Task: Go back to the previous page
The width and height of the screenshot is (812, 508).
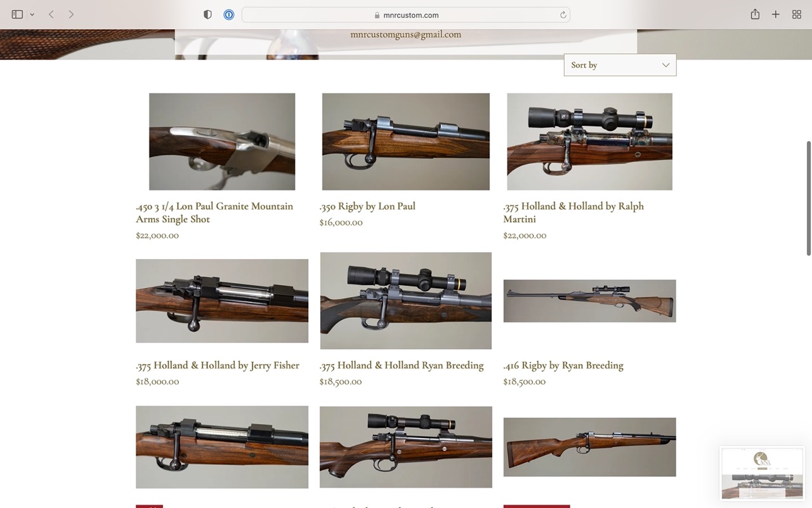Action: point(51,15)
